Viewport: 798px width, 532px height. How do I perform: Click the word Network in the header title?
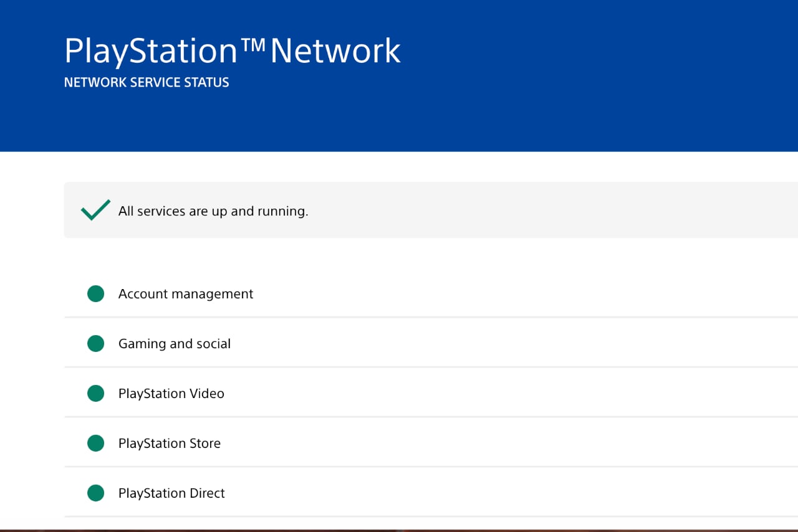pyautogui.click(x=335, y=51)
